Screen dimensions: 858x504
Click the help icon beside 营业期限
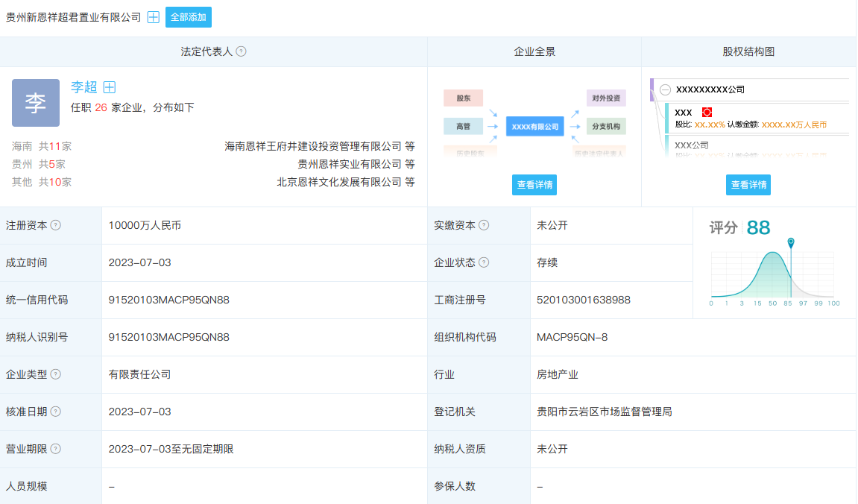coord(56,449)
